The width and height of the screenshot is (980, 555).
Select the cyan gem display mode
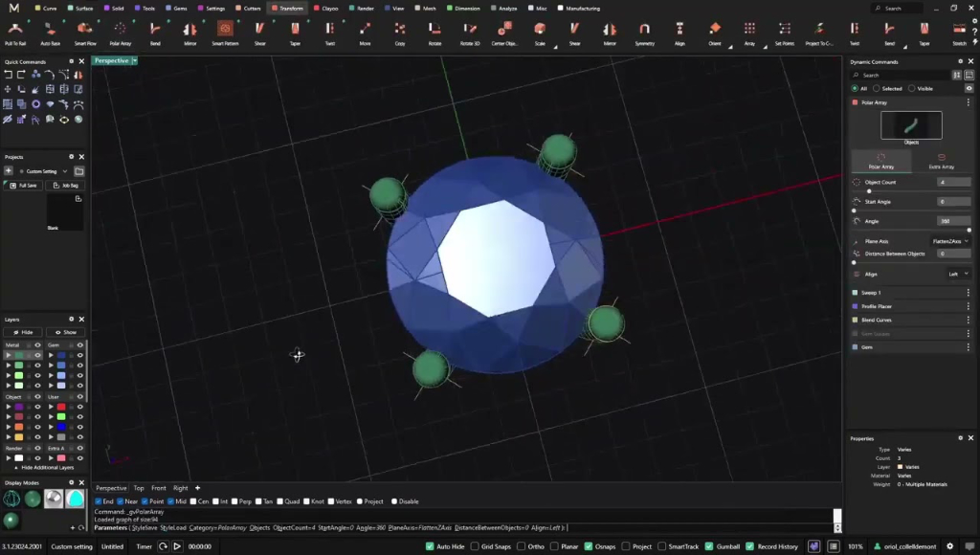click(x=75, y=499)
